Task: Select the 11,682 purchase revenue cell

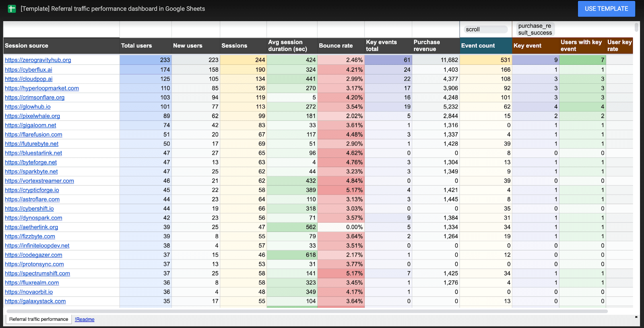Action: [x=436, y=60]
